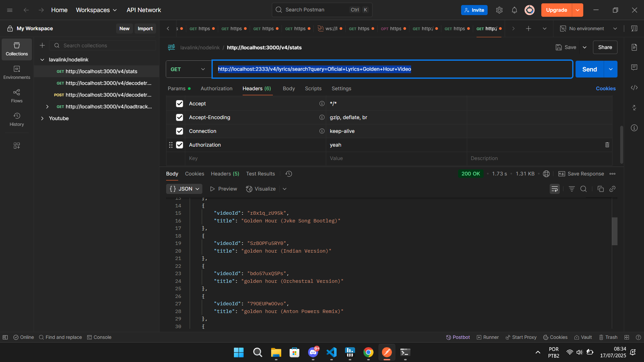
Task: Switch to the Authorization tab
Action: click(216, 89)
